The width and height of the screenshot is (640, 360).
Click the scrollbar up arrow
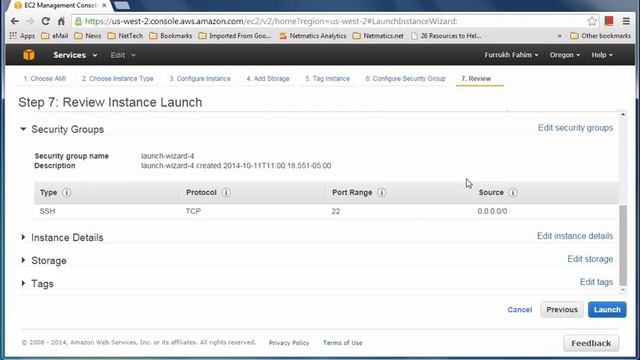point(623,114)
